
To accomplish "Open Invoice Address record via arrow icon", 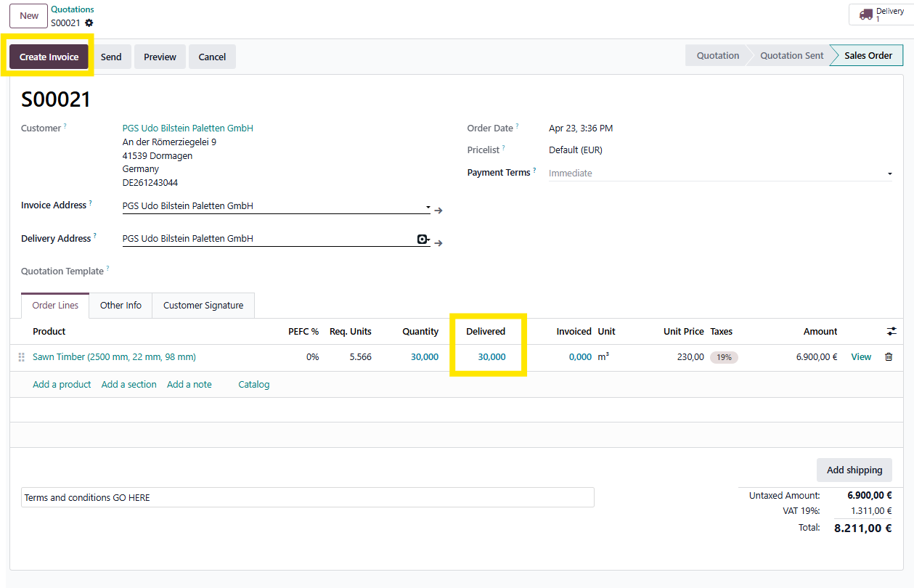I will coord(438,211).
